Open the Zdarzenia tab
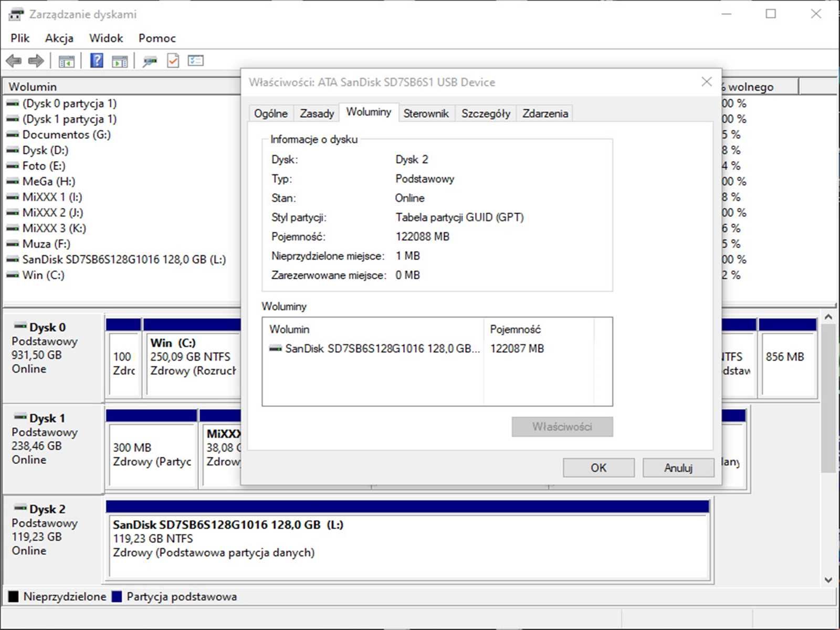Screen dimensions: 840x630 (x=545, y=113)
